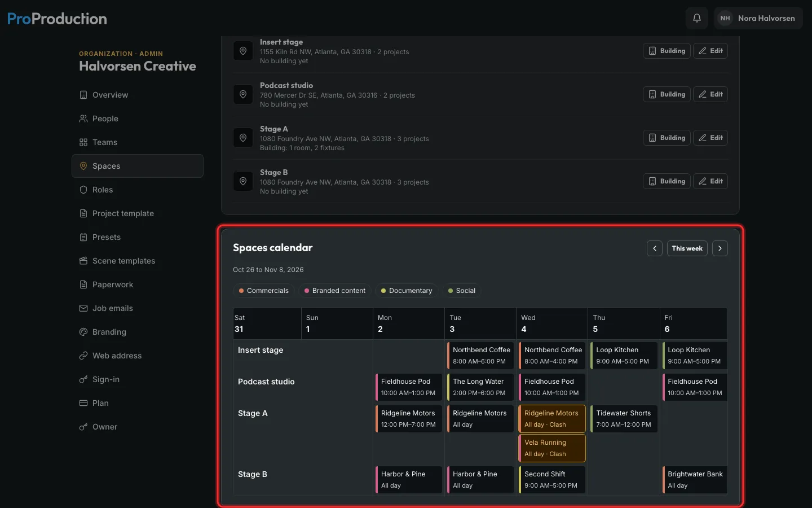Open Roles in the sidebar
Image resolution: width=812 pixels, height=508 pixels.
click(138, 190)
